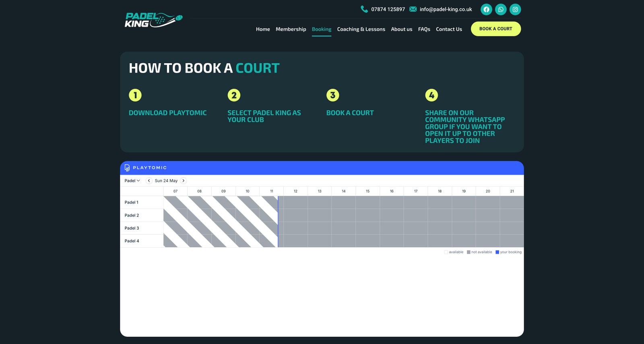644x344 pixels.
Task: Click the 15 hour column header
Action: [x=367, y=191]
